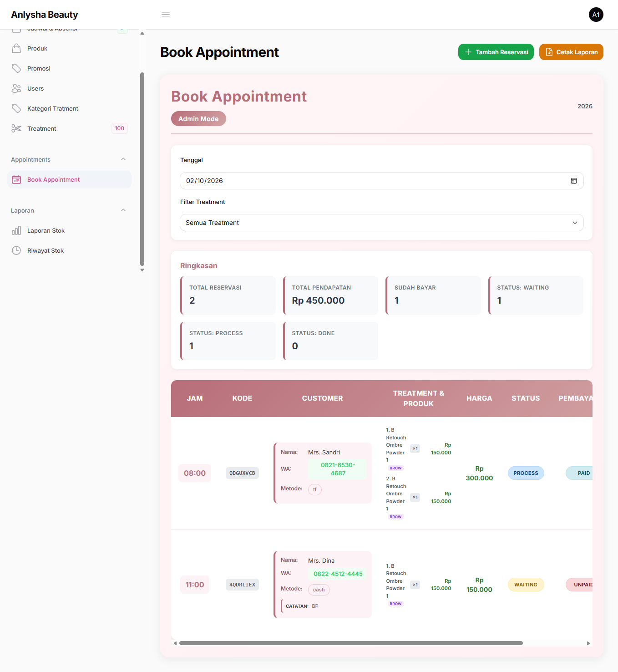Click the Produk shopping bag icon

[x=16, y=48]
